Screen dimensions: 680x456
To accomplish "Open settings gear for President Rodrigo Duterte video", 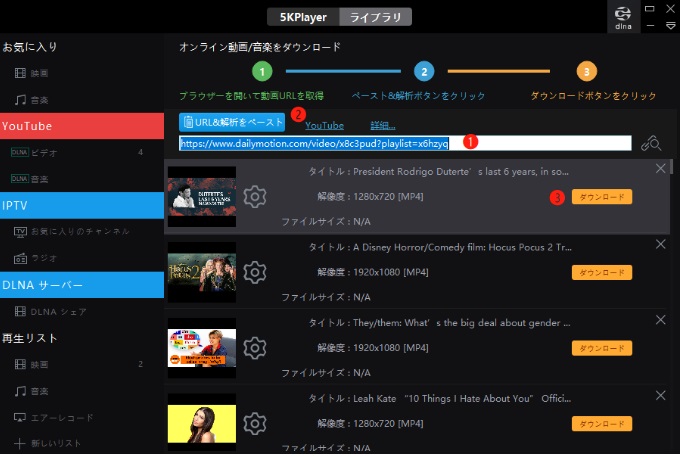I will tap(255, 197).
